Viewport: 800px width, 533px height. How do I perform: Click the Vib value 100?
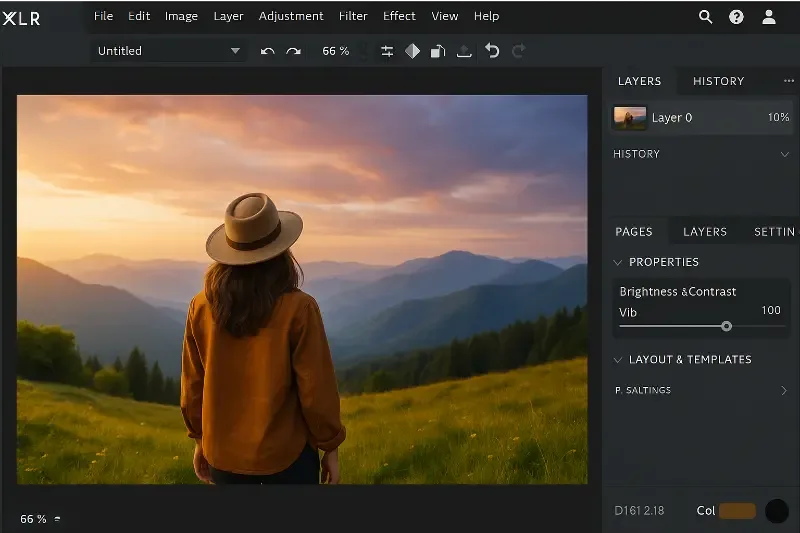pyautogui.click(x=770, y=310)
